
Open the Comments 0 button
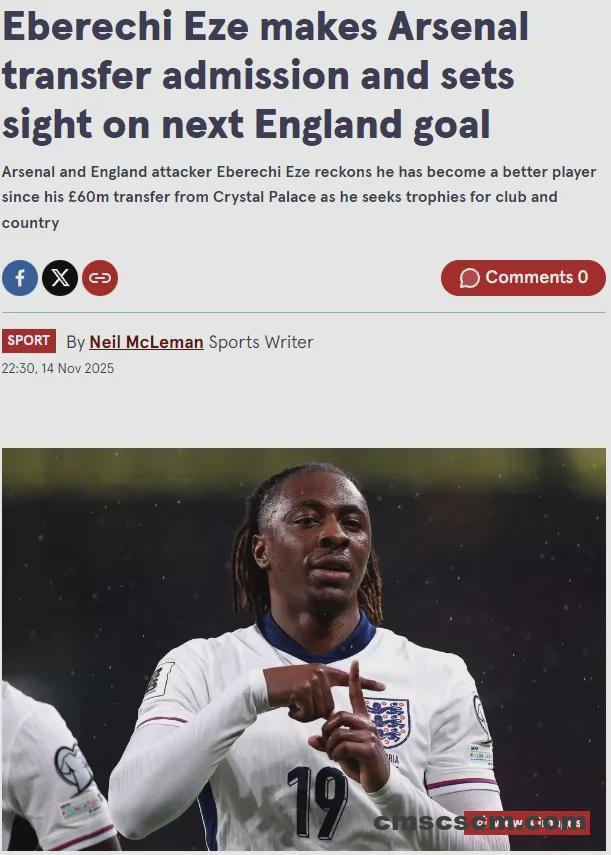click(523, 278)
